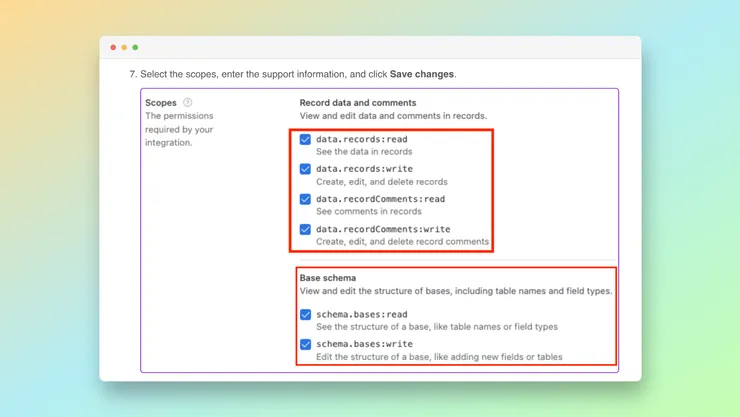Uncheck the data.records:read scope checkbox
The height and width of the screenshot is (417, 740).
[305, 139]
